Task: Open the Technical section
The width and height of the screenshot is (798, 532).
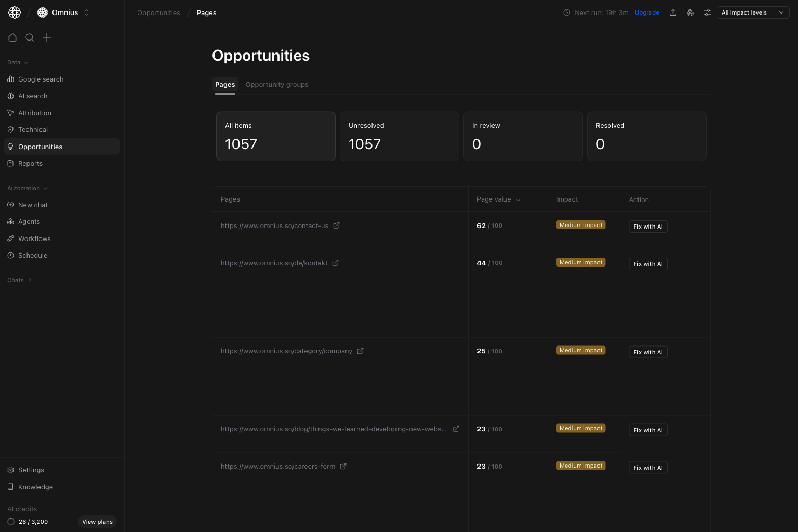Action: pos(33,129)
